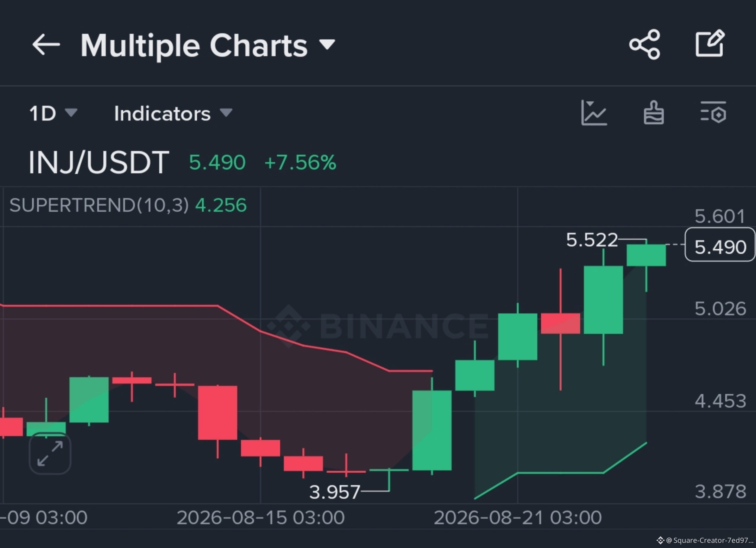
Task: Open the share icon
Action: point(644,44)
